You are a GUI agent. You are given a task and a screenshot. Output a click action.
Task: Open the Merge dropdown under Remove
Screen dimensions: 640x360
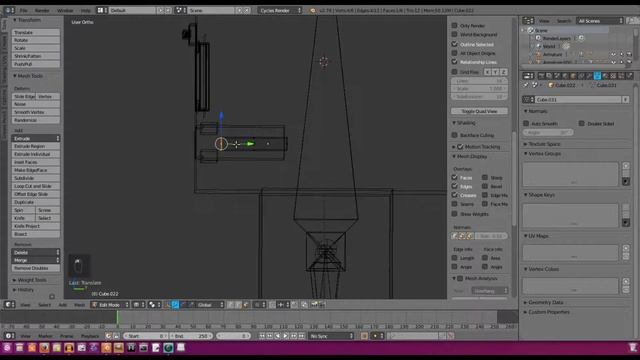[36, 260]
